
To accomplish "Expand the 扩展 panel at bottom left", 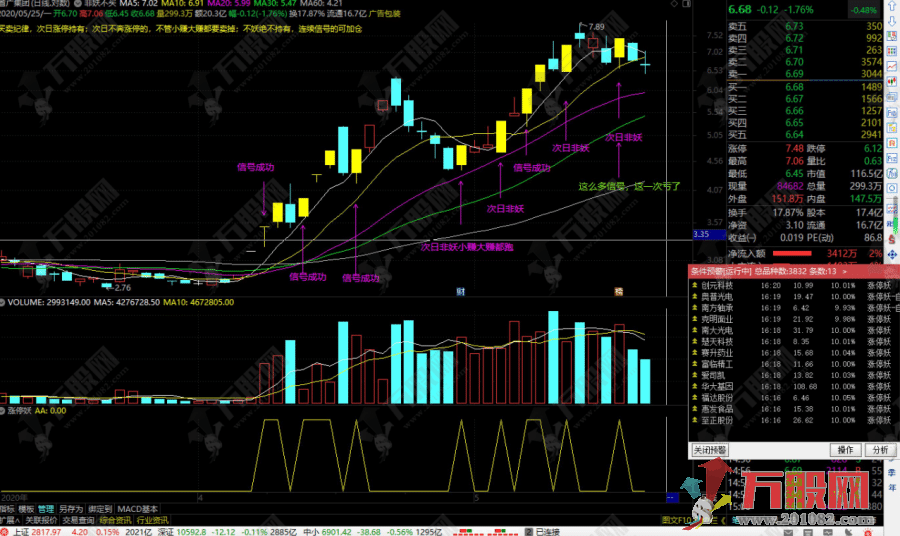I will coord(10,521).
